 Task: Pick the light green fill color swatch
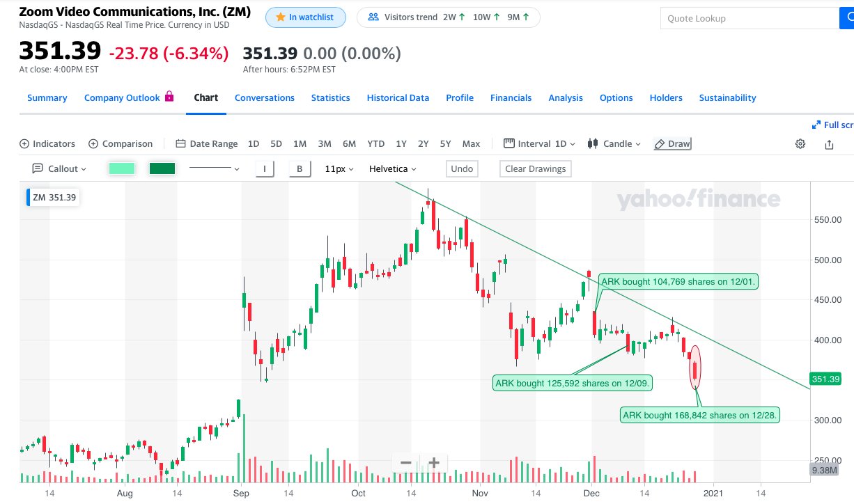(x=122, y=168)
